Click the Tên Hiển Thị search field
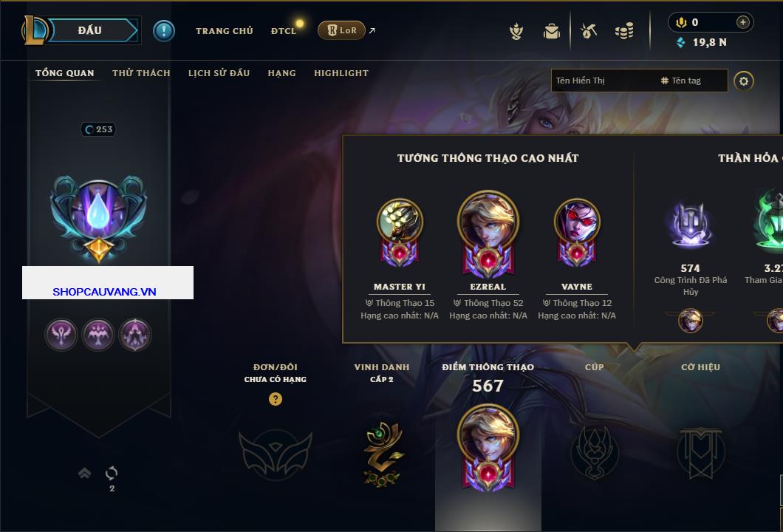The image size is (783, 532). click(604, 81)
